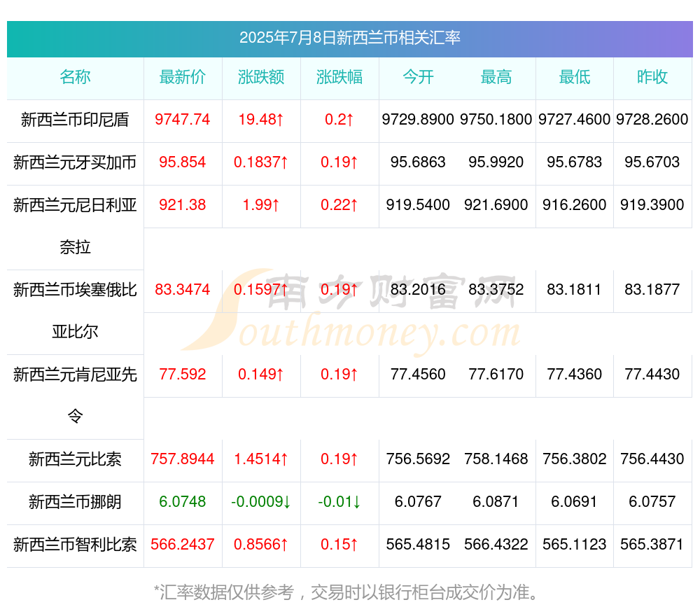Click the 最高 column header
The image size is (700, 614).
[496, 77]
